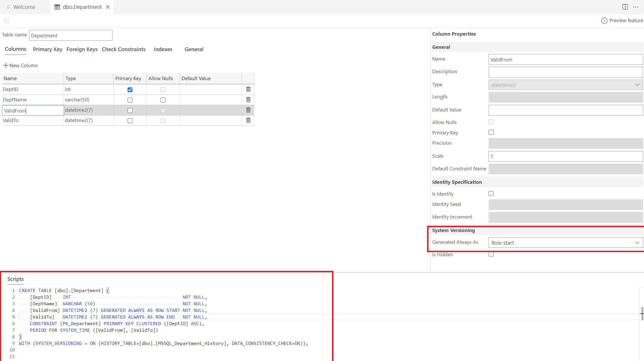Click the save icon top left
Screen dimensions: 644x361
click(7, 20)
